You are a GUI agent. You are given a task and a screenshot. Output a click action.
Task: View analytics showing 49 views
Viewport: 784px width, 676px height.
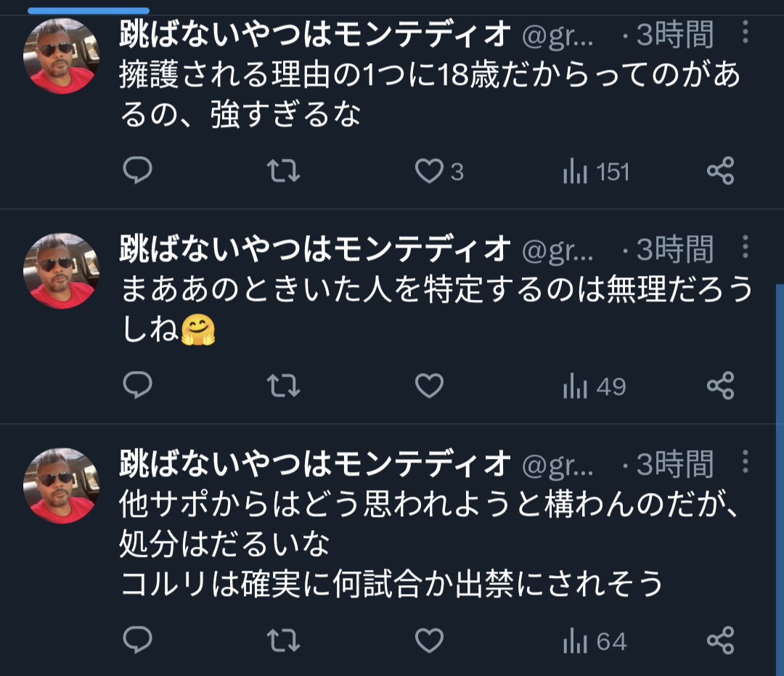[594, 386]
